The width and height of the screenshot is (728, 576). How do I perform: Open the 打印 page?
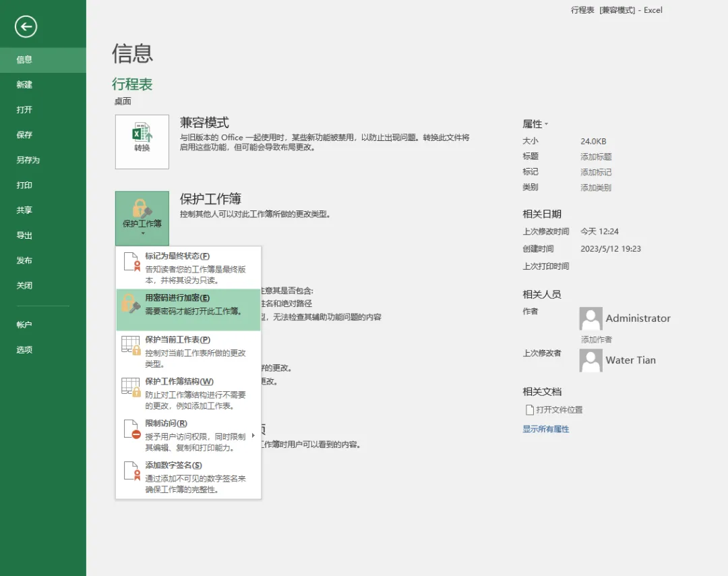[42, 185]
